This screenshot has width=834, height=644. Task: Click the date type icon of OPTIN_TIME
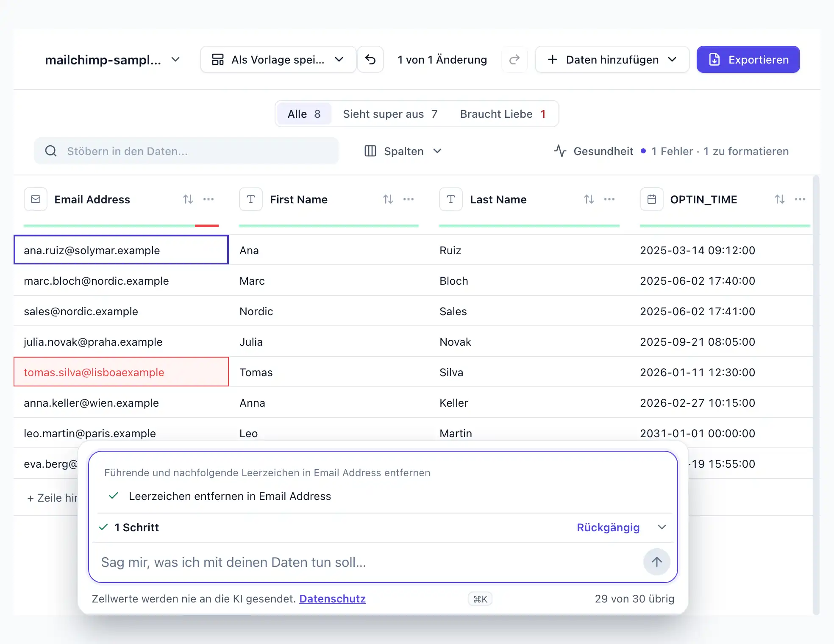(652, 199)
